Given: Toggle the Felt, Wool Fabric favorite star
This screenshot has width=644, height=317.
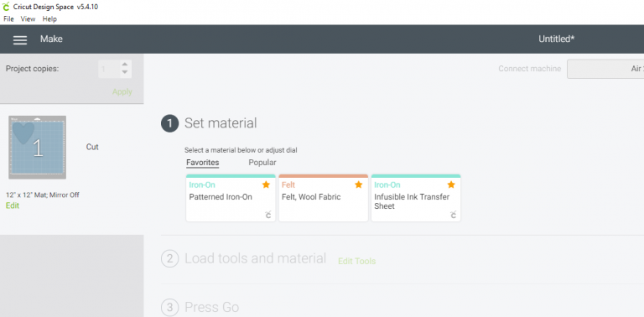Looking at the screenshot, I should click(x=359, y=184).
